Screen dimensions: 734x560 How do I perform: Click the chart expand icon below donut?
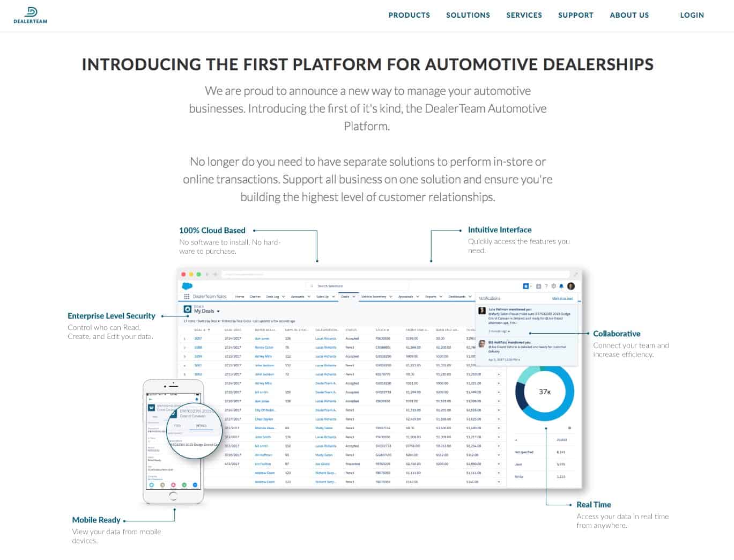tap(569, 428)
